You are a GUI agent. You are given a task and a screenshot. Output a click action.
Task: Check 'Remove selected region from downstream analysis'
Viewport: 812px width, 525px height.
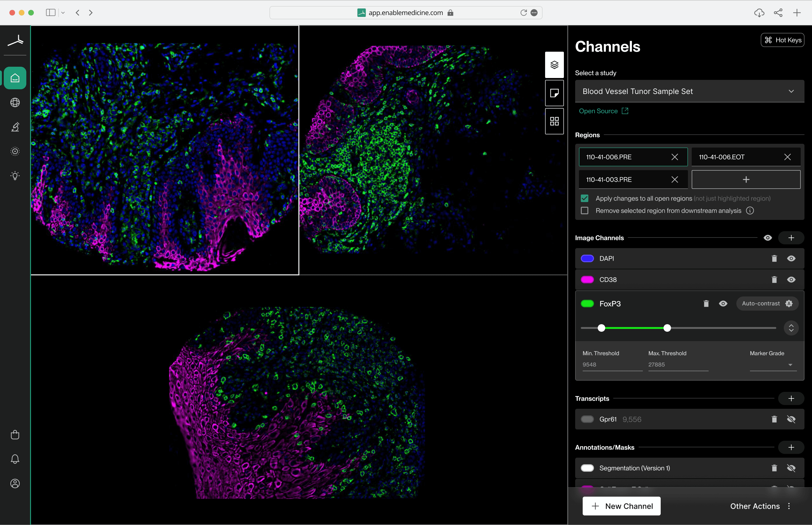click(x=585, y=211)
